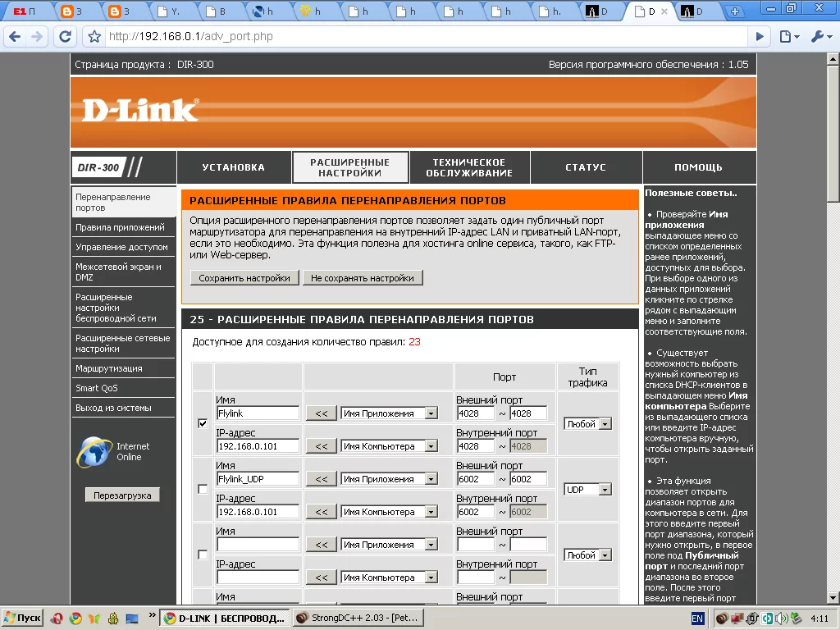This screenshot has height=630, width=840.
Task: Click the StrongDC tray icon
Action: [x=722, y=619]
